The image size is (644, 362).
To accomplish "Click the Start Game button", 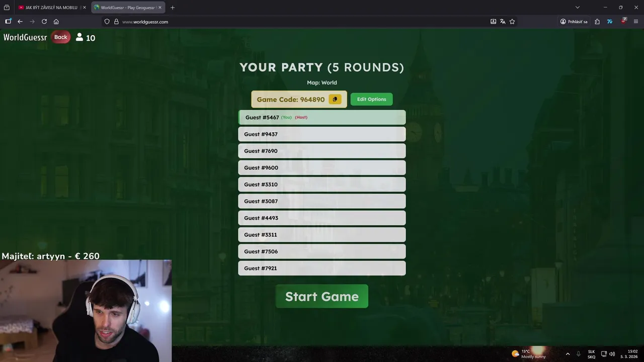I will click(x=322, y=296).
